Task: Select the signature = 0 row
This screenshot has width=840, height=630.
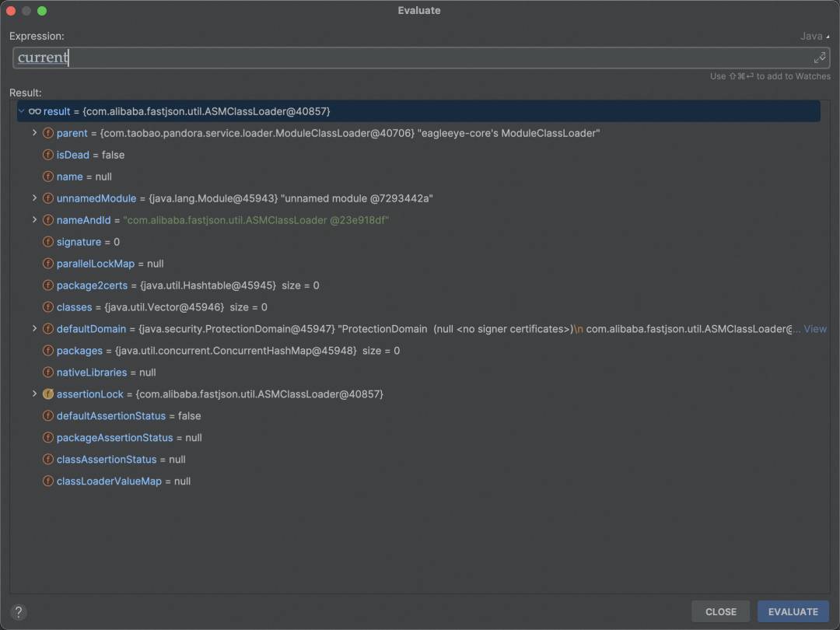Action: [418, 242]
